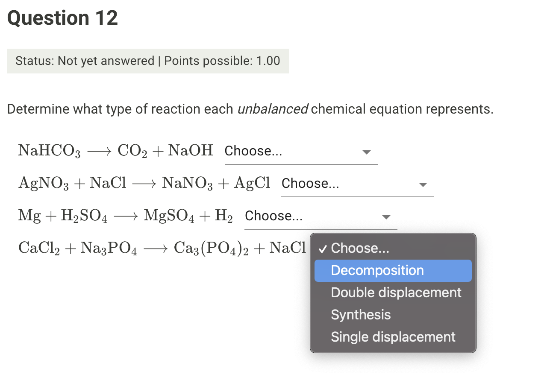Select Single displacement from the open menu

pos(393,337)
